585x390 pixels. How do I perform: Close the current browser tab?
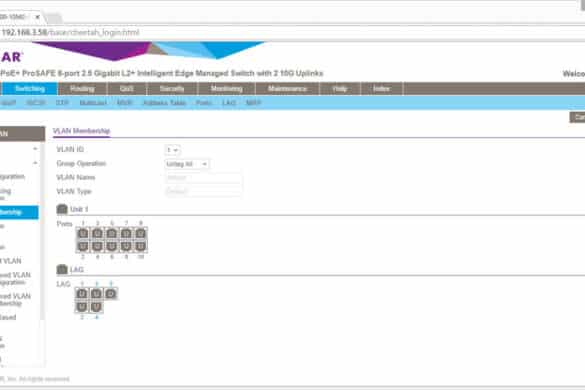[37, 17]
